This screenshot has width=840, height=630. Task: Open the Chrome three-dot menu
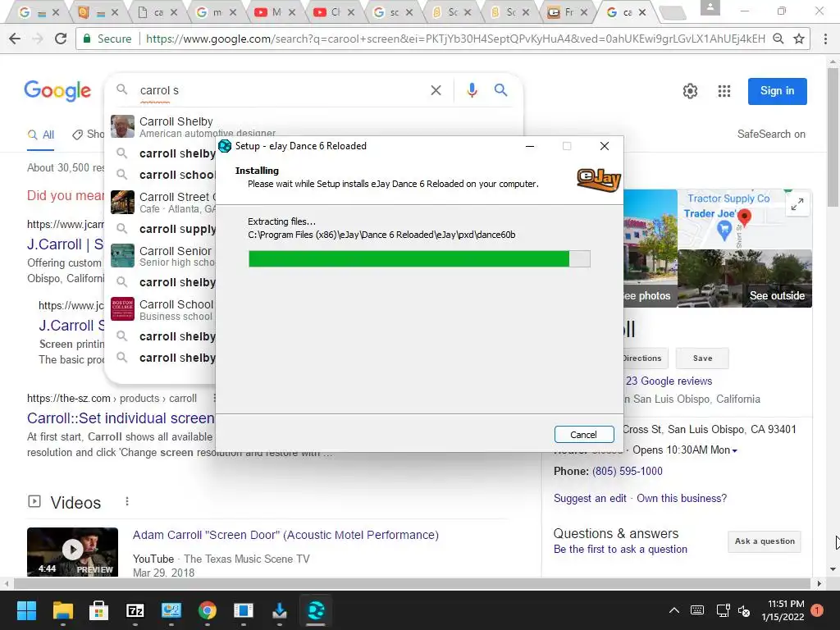(x=825, y=39)
